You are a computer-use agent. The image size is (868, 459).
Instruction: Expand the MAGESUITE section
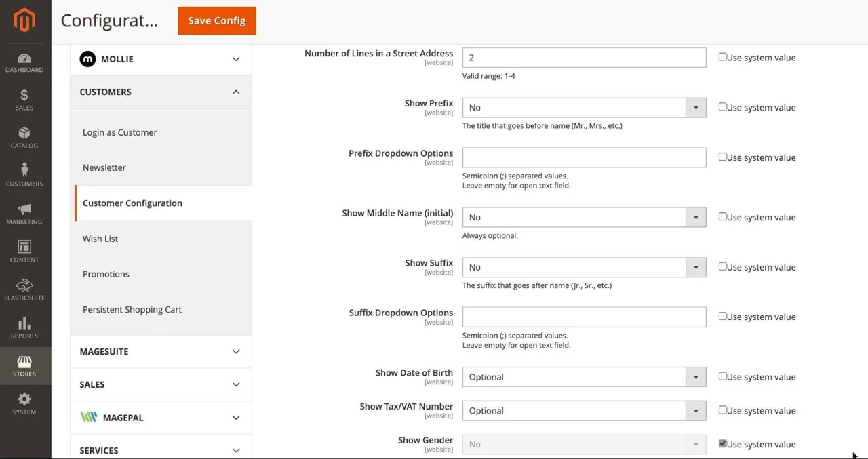tap(161, 351)
